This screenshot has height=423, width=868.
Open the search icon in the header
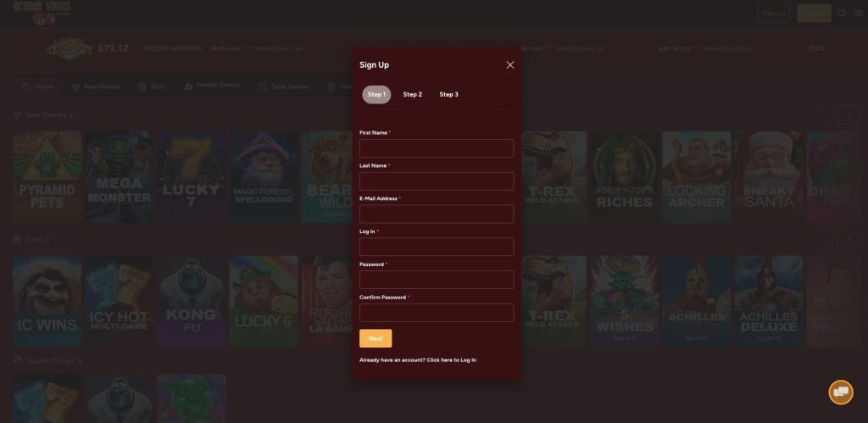click(x=843, y=14)
